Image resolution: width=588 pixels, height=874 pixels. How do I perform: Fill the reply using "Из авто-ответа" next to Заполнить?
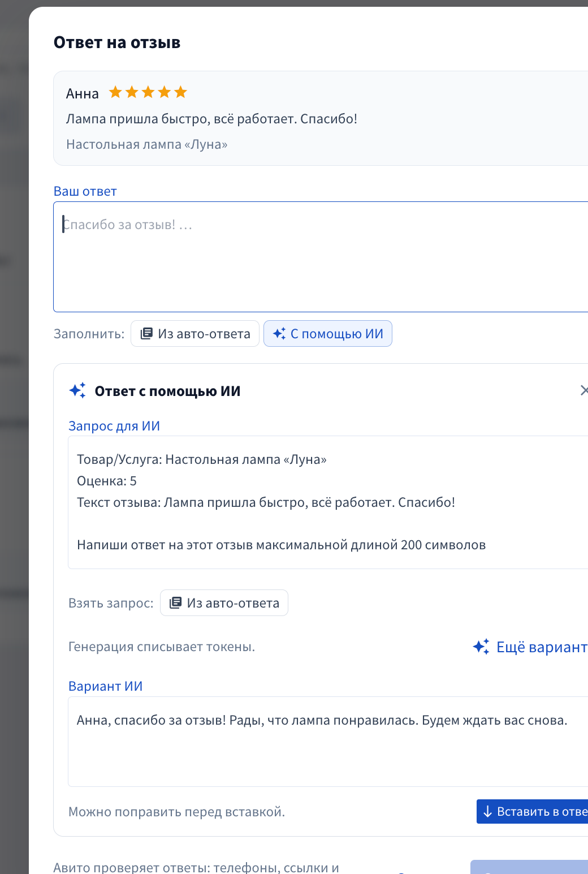195,334
